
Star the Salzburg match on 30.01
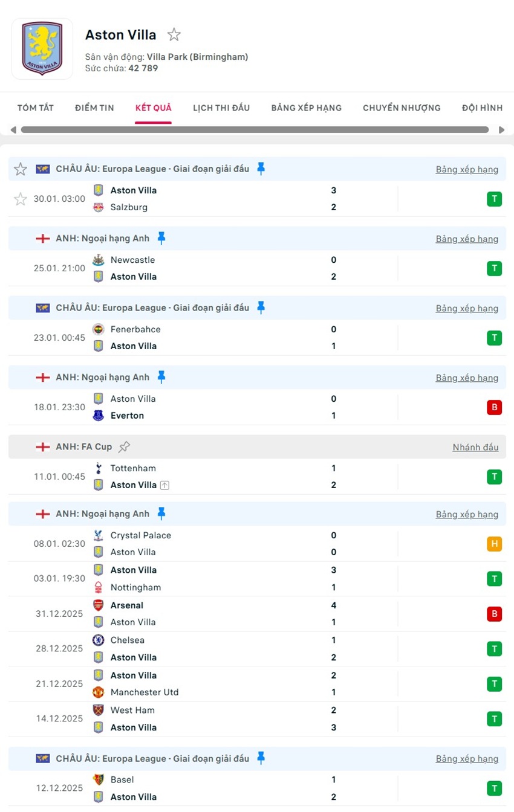[x=20, y=198]
